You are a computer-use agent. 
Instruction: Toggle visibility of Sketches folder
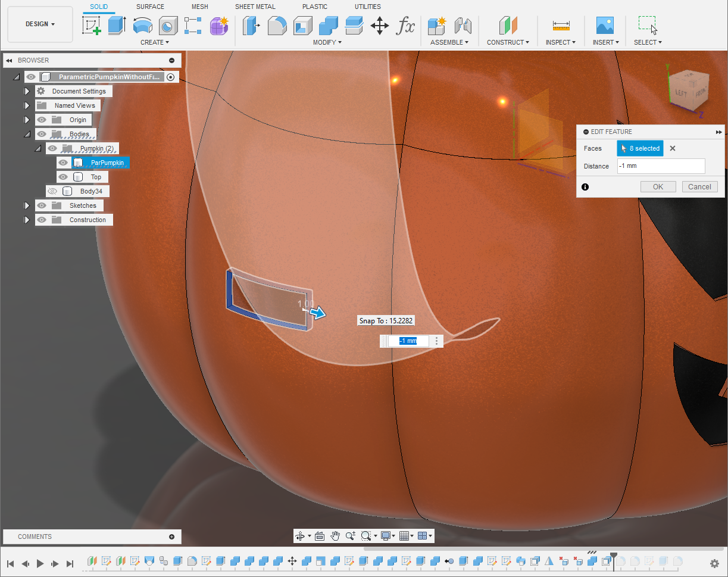(x=41, y=205)
